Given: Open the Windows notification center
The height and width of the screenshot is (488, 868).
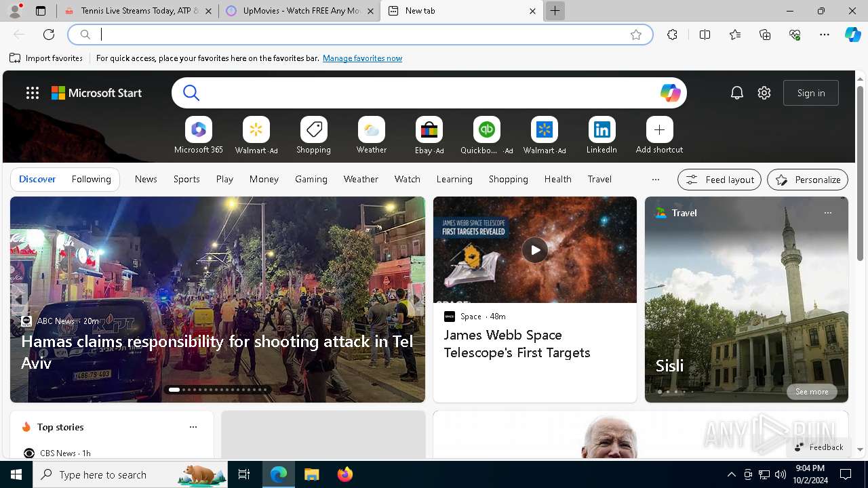Looking at the screenshot, I should (x=846, y=474).
